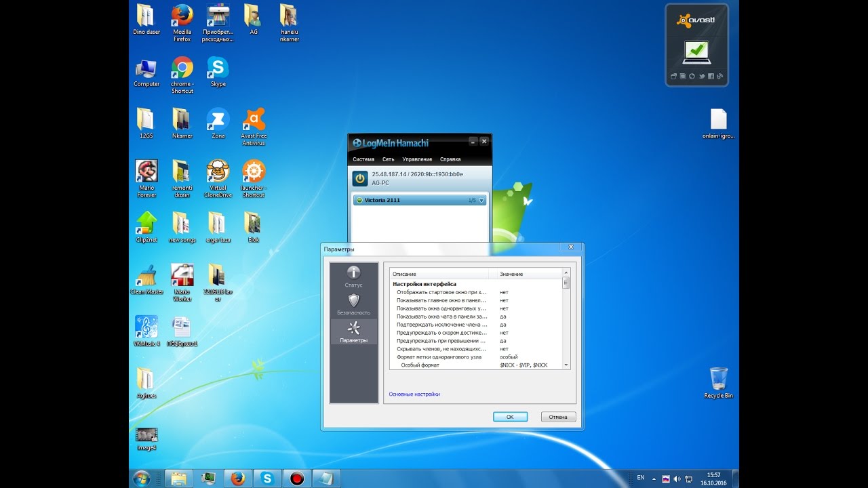Click the Настройки интерфейса group header
This screenshot has width=868, height=488.
click(425, 284)
